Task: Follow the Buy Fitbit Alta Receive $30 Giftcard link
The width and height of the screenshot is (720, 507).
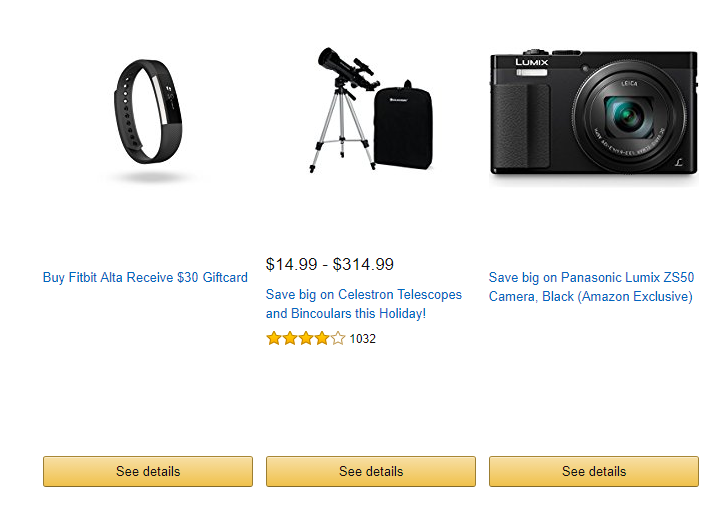Action: coord(145,277)
